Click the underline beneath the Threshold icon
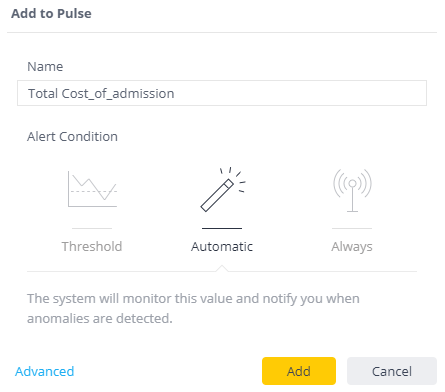The image size is (445, 392). tap(92, 228)
